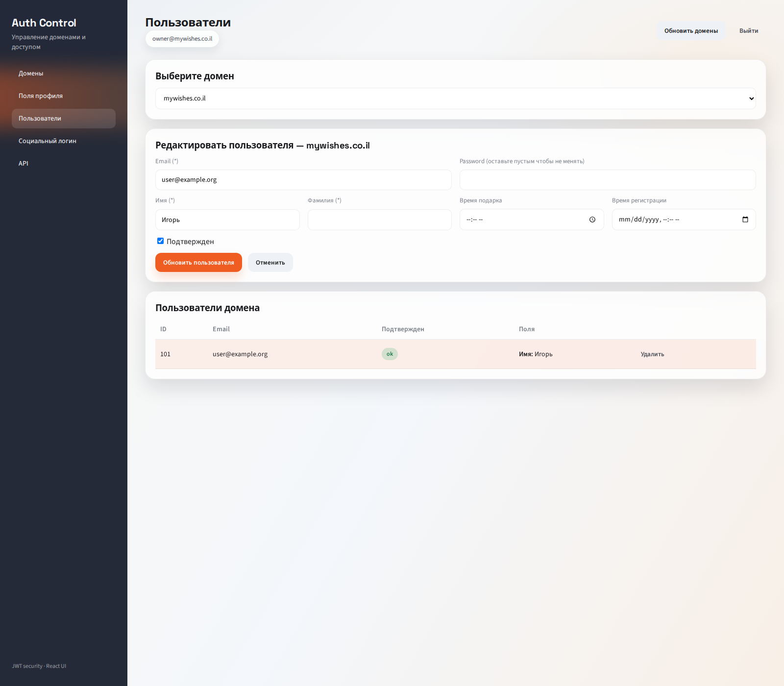The height and width of the screenshot is (686, 784).
Task: Delete user 101 with Удалить
Action: pos(652,354)
